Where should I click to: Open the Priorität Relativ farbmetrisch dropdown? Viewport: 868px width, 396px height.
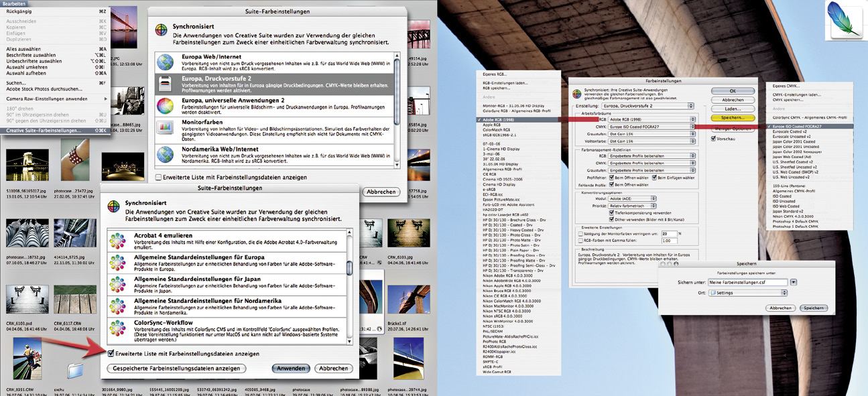point(632,206)
